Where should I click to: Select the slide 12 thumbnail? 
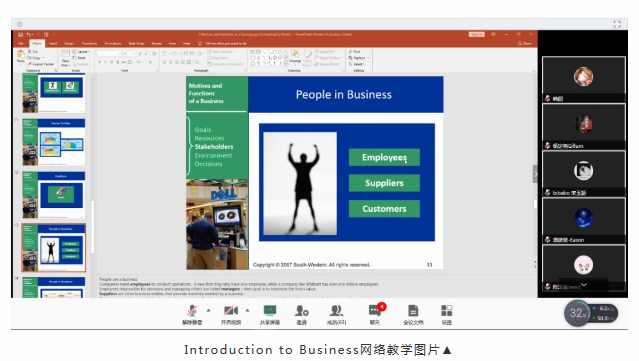click(x=54, y=195)
